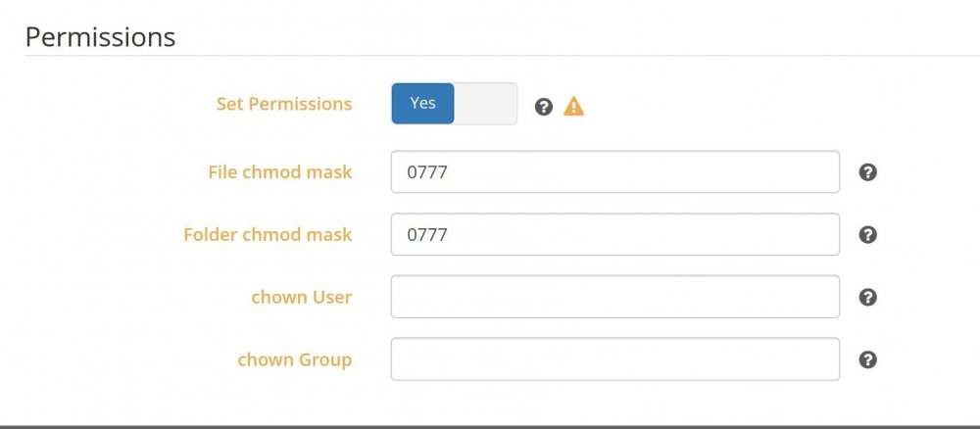Screen dimensions: 980x429
Task: Select the Set Permissions label
Action: coord(284,104)
